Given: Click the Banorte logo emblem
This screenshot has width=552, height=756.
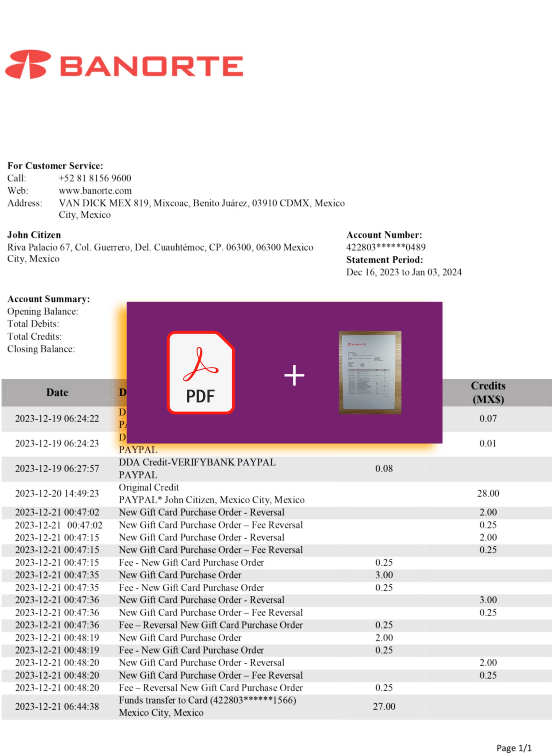Looking at the screenshot, I should pos(28,64).
